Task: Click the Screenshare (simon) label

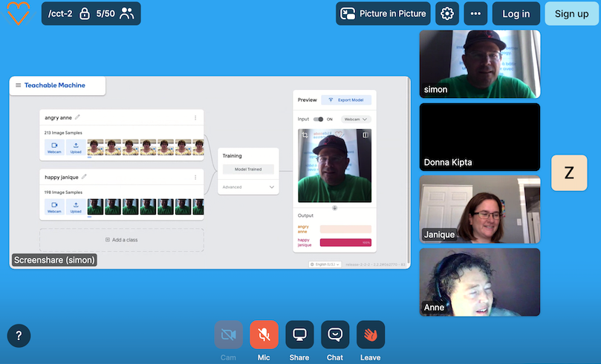Action: pos(54,260)
